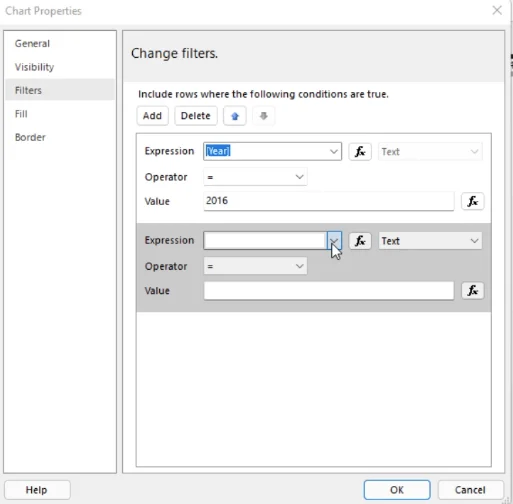Open the second filter's operator dropdown
The width and height of the screenshot is (513, 504).
tap(255, 266)
